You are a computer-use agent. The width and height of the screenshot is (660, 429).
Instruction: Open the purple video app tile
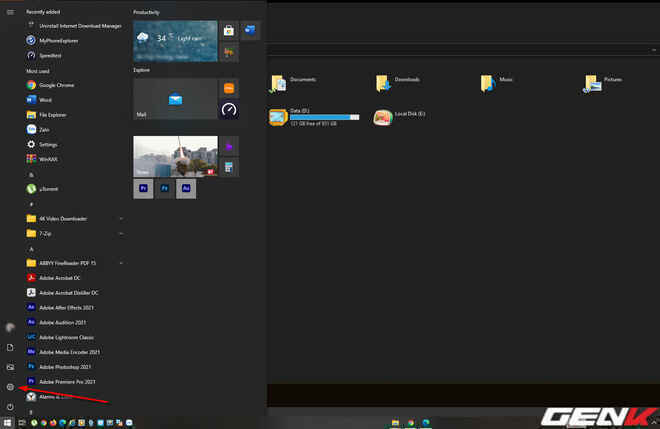pos(229,146)
